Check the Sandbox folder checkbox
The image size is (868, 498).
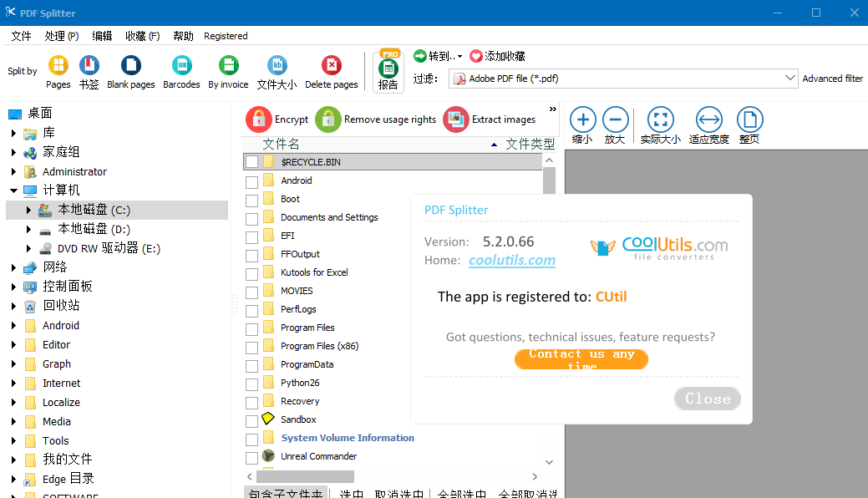tap(252, 419)
